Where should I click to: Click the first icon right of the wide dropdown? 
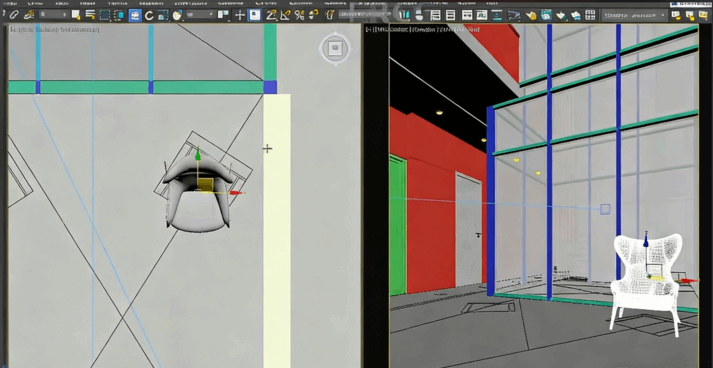676,15
